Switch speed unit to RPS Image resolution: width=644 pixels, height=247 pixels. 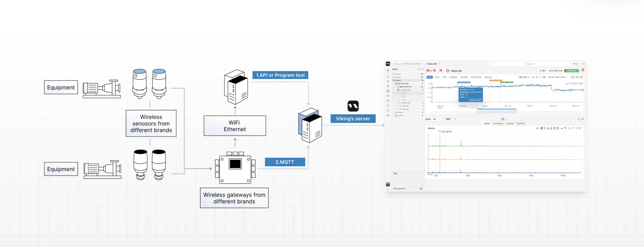455,119
